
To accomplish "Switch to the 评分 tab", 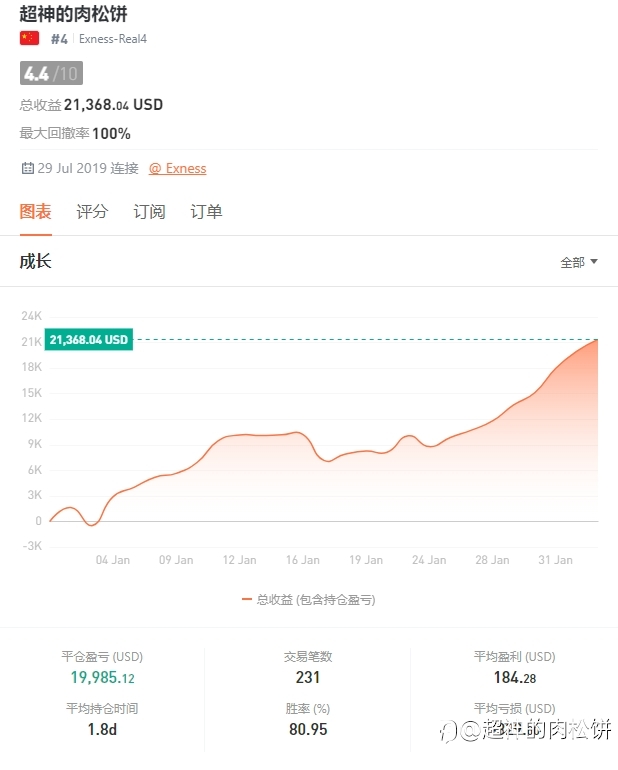I will 92,212.
